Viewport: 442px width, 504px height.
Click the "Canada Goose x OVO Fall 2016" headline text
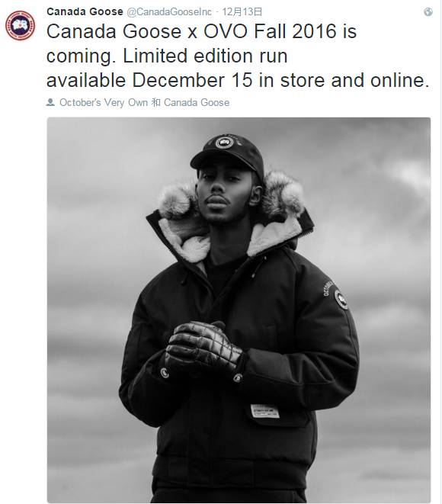pyautogui.click(x=192, y=31)
